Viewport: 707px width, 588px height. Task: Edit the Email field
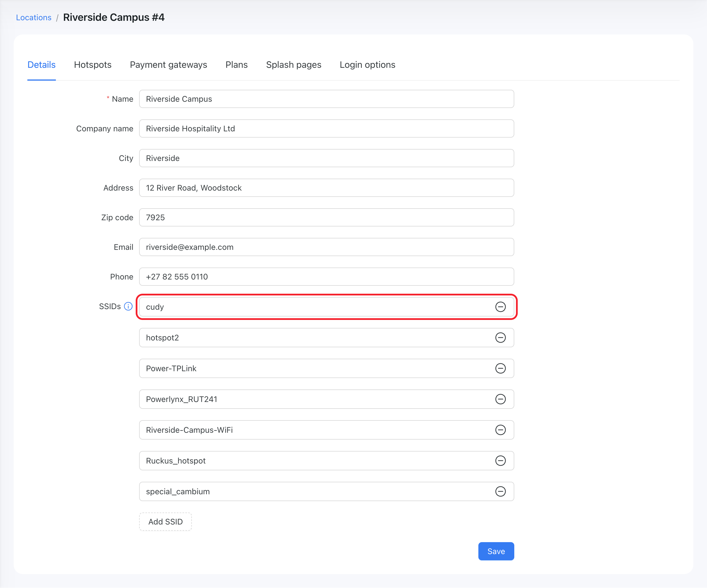326,247
